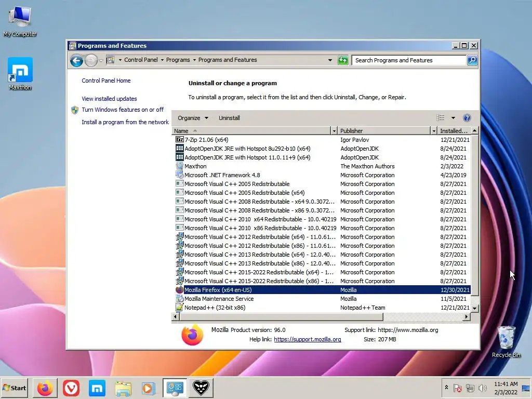Click the Microsoft .NET Framework 4.8 icon
The width and height of the screenshot is (532, 399).
pyautogui.click(x=179, y=175)
